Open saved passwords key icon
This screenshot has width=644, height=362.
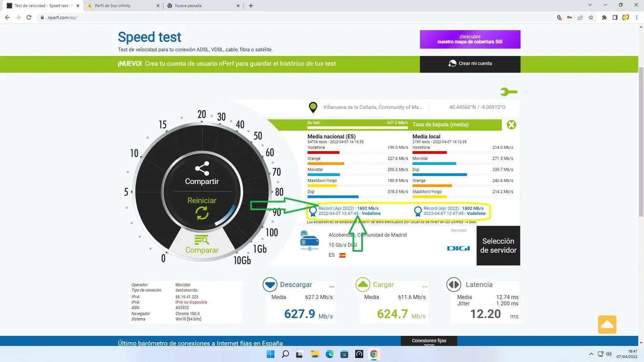pyautogui.click(x=569, y=17)
